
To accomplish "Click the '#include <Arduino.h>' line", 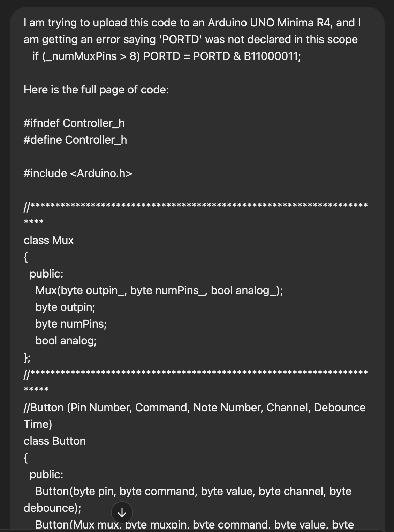I will pyautogui.click(x=78, y=173).
